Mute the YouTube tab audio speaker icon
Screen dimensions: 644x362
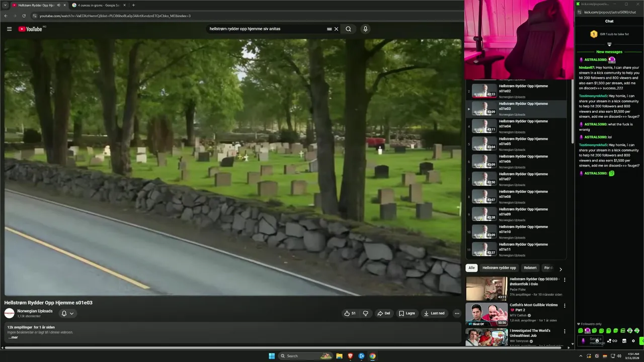(58, 5)
